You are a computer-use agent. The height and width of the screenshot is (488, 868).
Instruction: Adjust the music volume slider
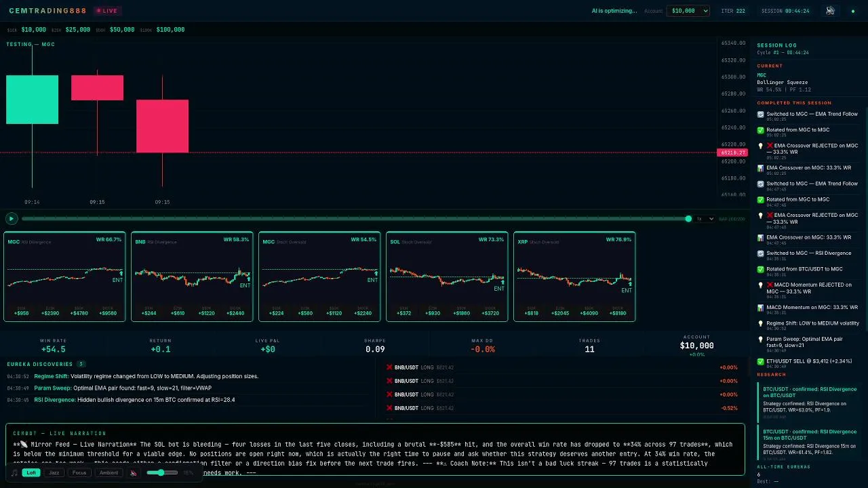[163, 472]
